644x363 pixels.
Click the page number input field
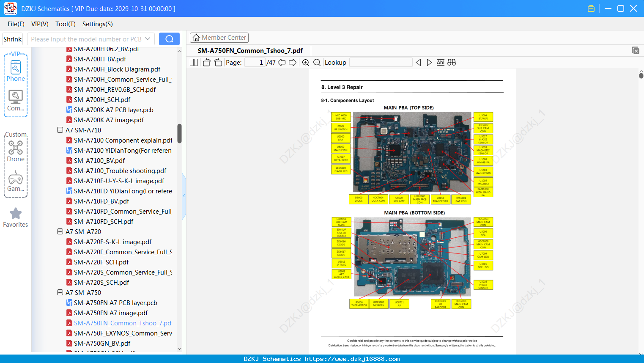[x=255, y=62]
